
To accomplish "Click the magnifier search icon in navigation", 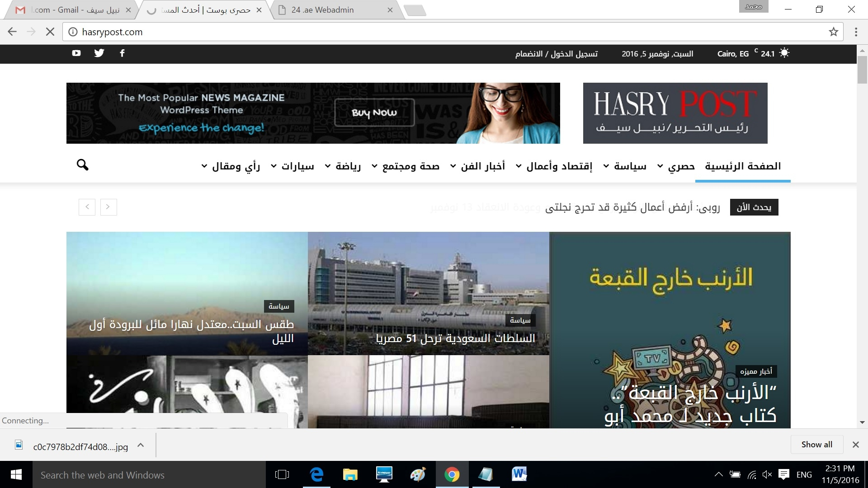I will [x=82, y=165].
